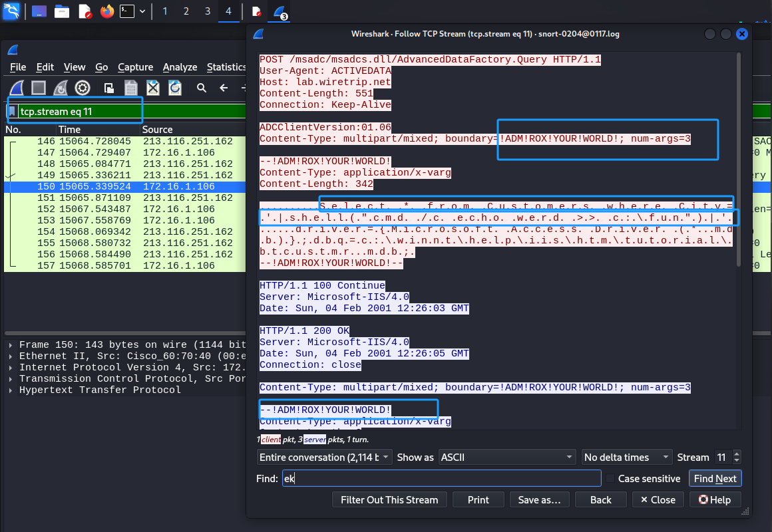
Task: Open the text editor launcher in taskbar
Action: [85, 11]
